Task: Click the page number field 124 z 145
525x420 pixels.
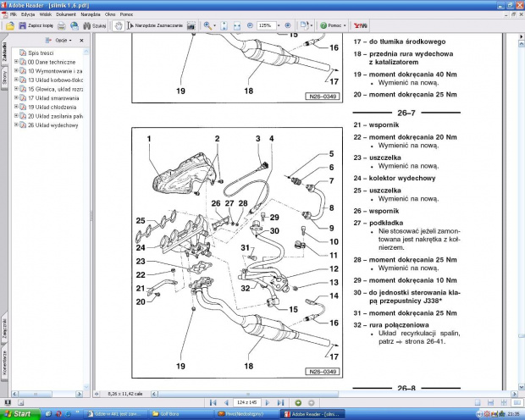Action: [x=246, y=403]
